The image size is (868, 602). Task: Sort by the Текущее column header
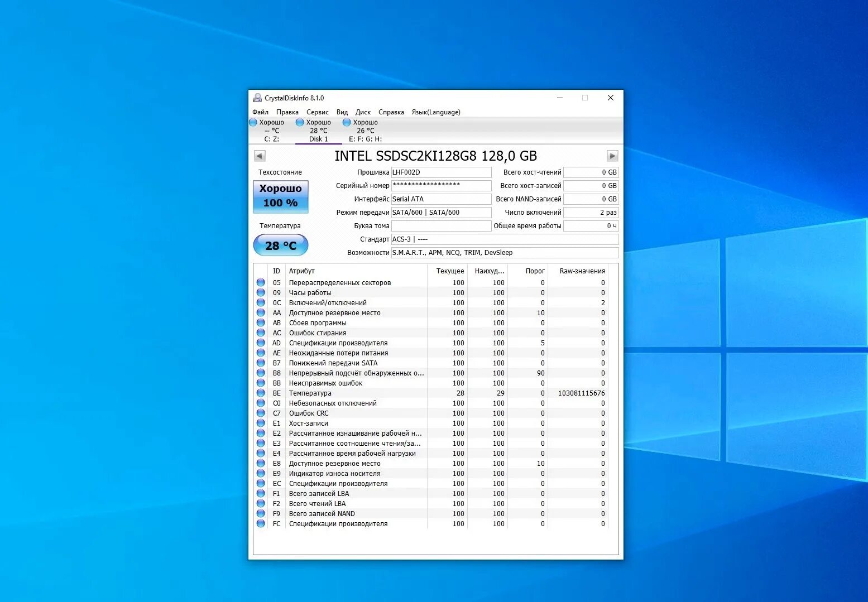447,271
